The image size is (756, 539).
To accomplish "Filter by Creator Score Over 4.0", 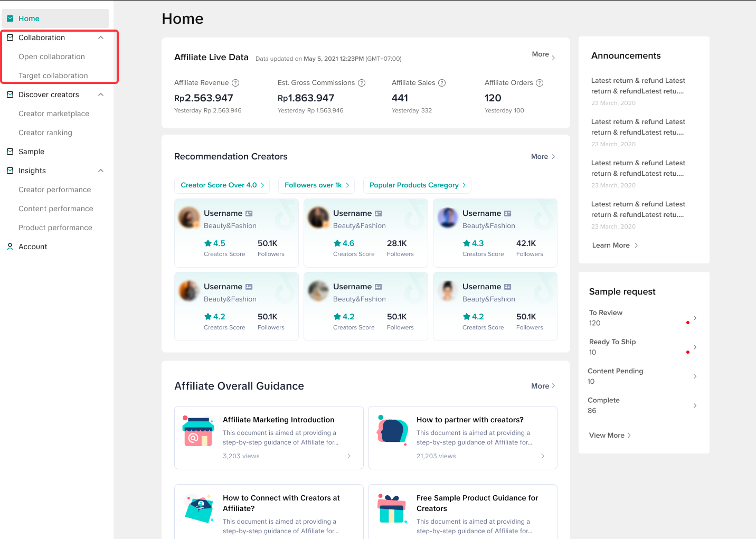I will pyautogui.click(x=222, y=185).
